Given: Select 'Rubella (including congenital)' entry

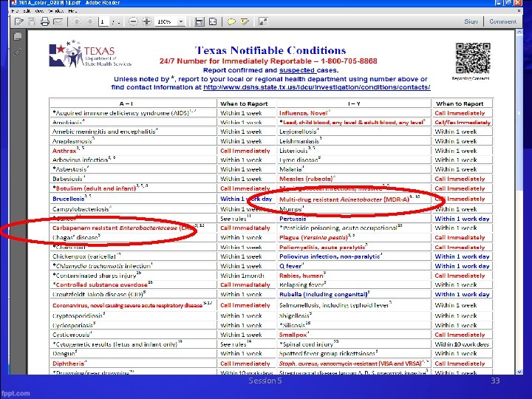Looking at the screenshot, I should pyautogui.click(x=324, y=295).
